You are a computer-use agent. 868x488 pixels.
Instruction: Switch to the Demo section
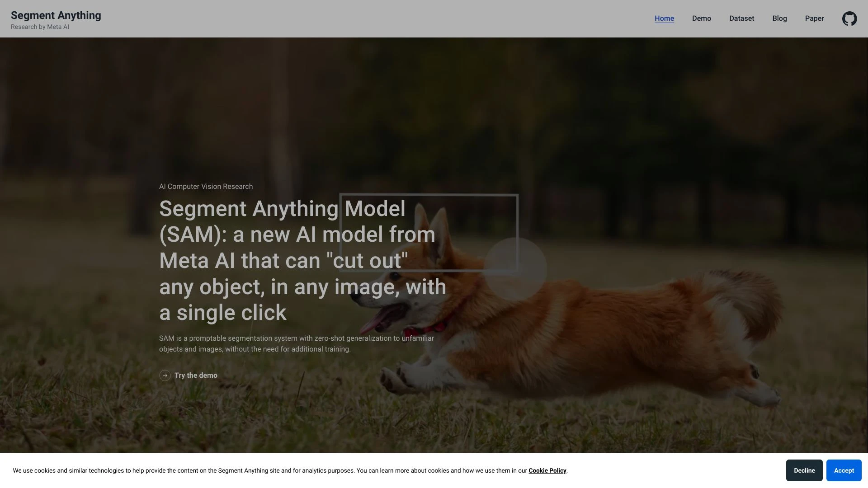pos(701,19)
